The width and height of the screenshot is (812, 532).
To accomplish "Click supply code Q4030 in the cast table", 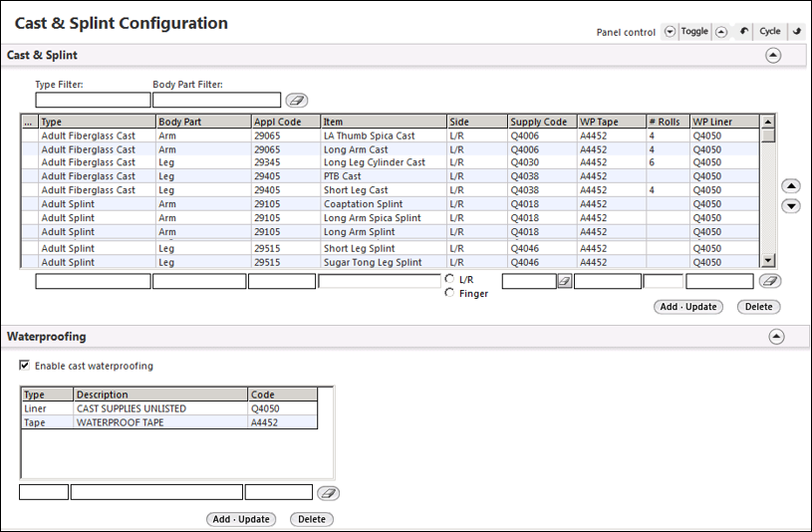I will click(525, 162).
